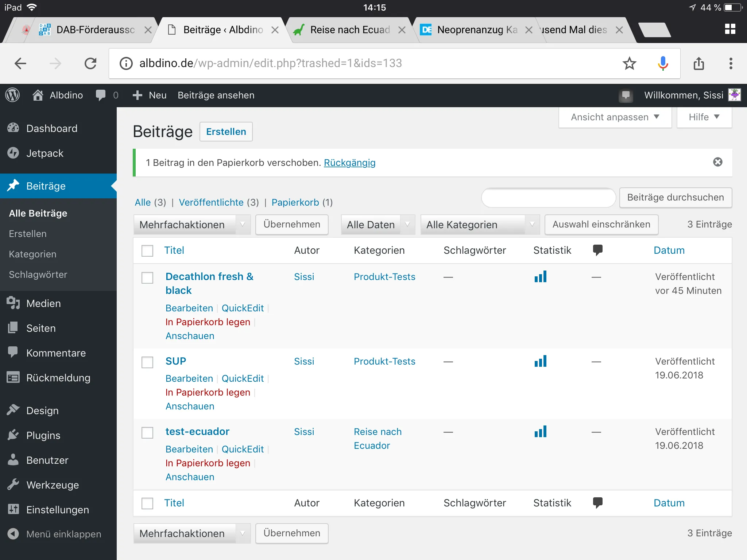Select all posts with footer checkbox
This screenshot has width=747, height=560.
(x=147, y=503)
